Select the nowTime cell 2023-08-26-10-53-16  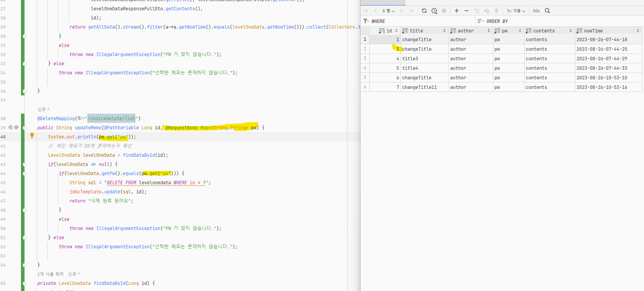(x=609, y=87)
